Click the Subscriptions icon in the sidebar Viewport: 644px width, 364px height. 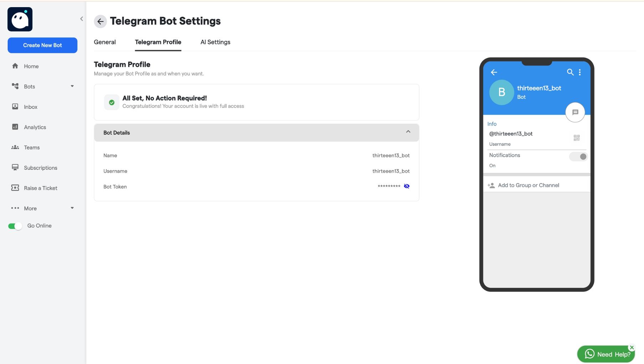point(15,167)
